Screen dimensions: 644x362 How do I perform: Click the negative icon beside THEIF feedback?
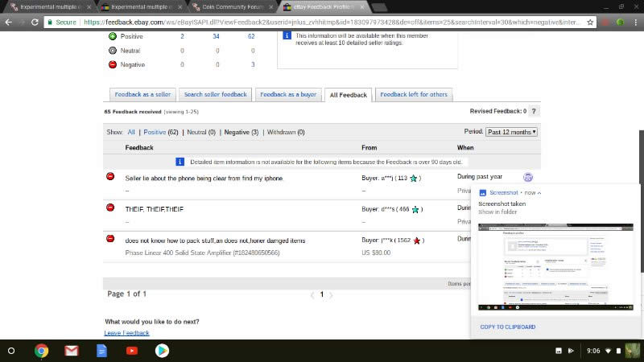click(110, 208)
